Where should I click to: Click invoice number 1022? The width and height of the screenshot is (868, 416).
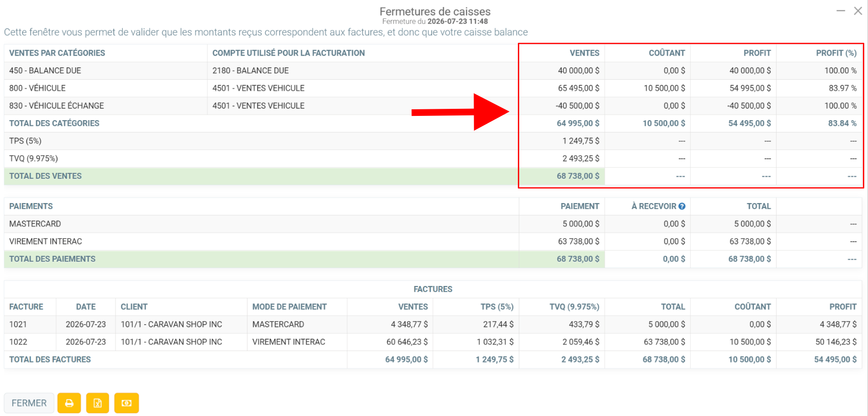pos(18,342)
